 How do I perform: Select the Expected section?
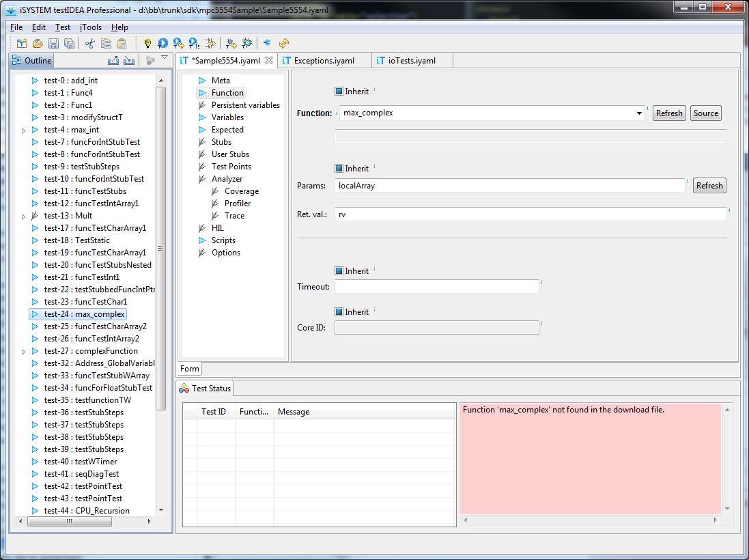coord(227,130)
